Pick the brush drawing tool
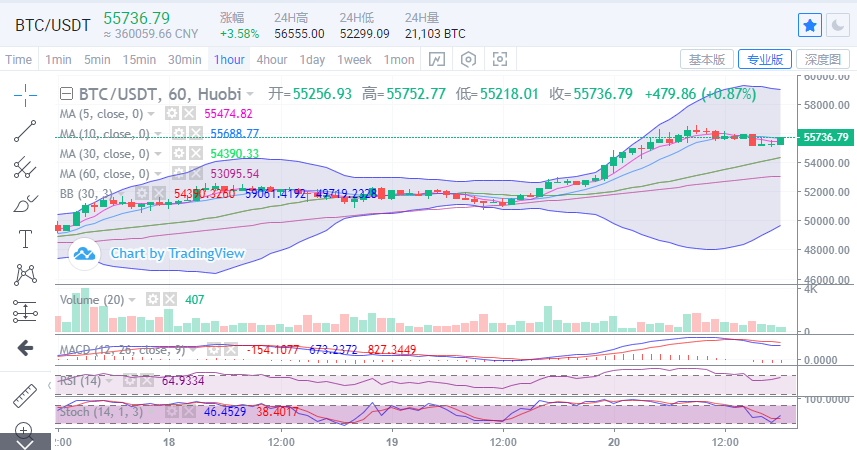 tap(25, 204)
